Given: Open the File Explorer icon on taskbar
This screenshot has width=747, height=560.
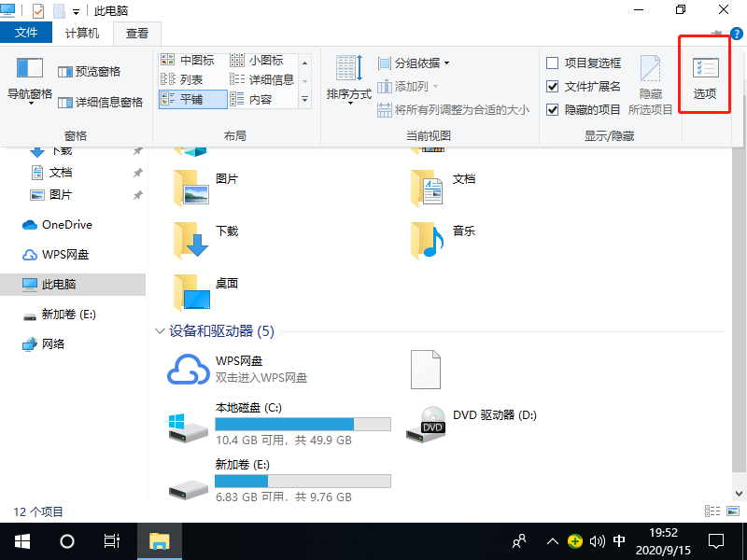Looking at the screenshot, I should point(159,541).
